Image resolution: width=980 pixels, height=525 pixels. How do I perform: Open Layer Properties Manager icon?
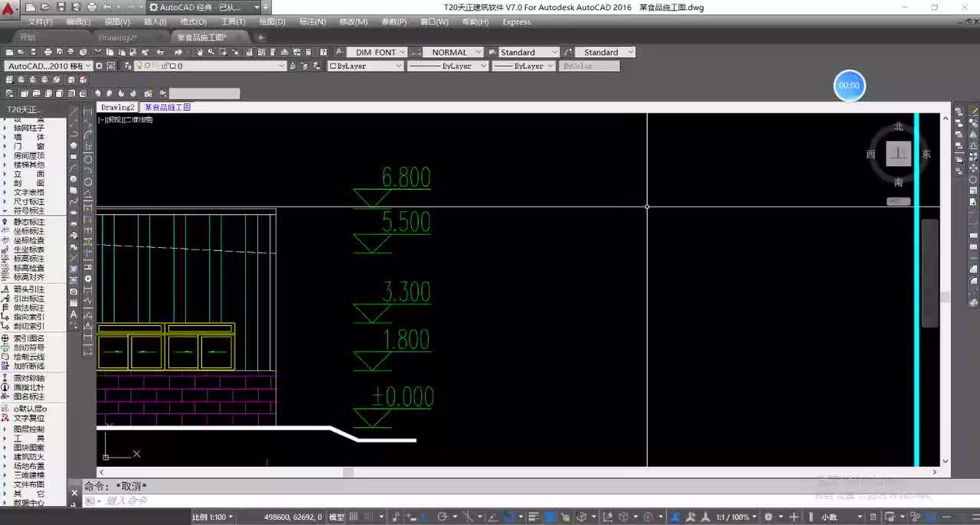(128, 66)
